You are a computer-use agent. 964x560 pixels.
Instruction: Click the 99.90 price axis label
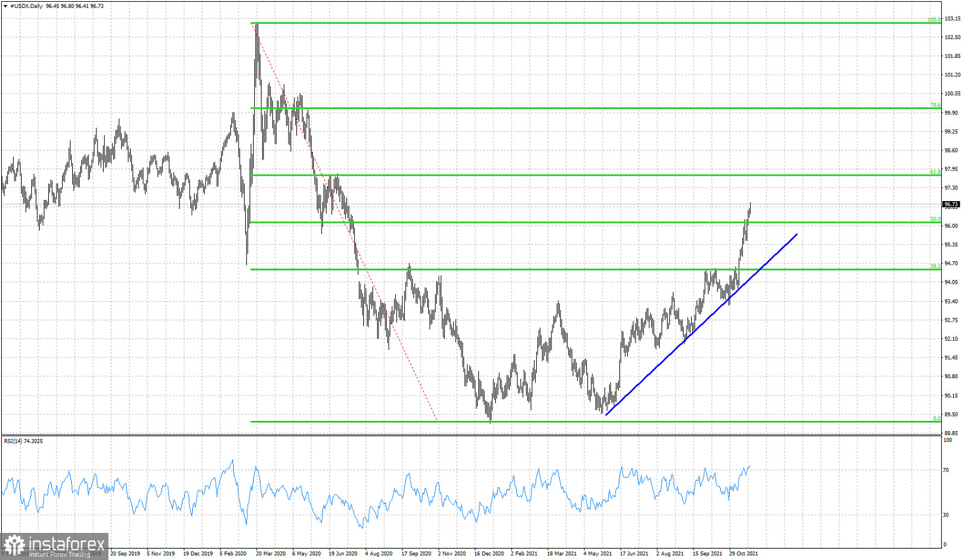[951, 113]
